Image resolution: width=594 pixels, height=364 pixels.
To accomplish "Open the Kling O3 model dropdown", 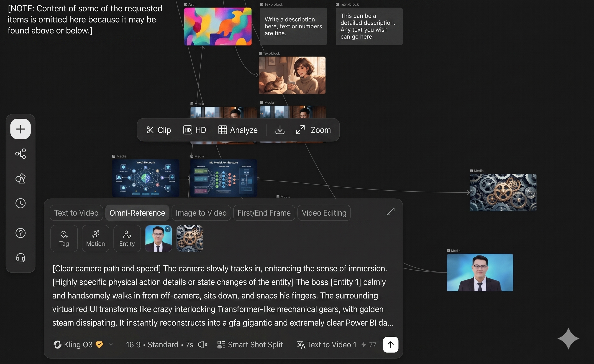I will (83, 344).
